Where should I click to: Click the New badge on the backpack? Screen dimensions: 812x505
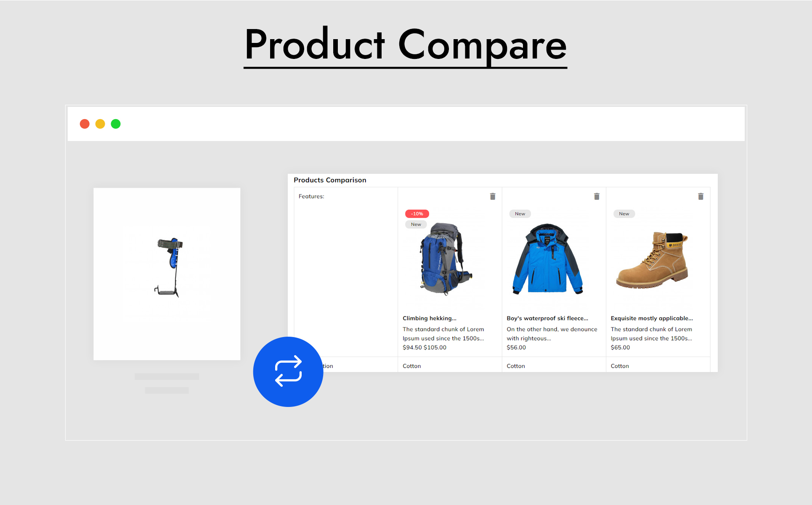(416, 224)
